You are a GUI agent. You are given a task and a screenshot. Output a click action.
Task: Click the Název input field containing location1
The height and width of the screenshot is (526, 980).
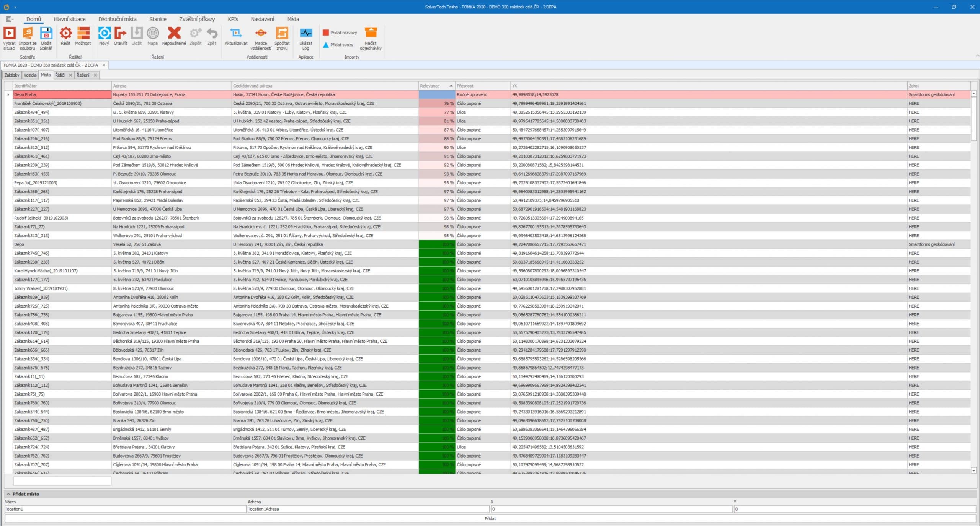click(x=125, y=509)
